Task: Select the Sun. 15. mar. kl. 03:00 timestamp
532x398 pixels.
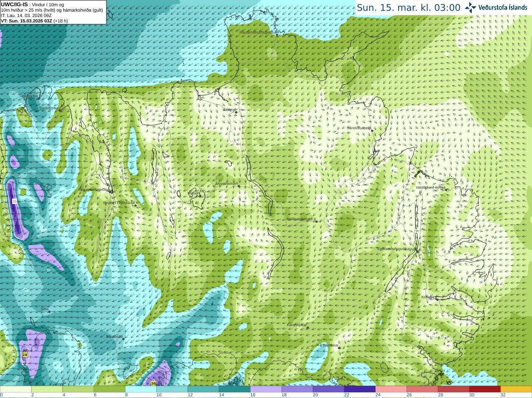Action: 409,7
